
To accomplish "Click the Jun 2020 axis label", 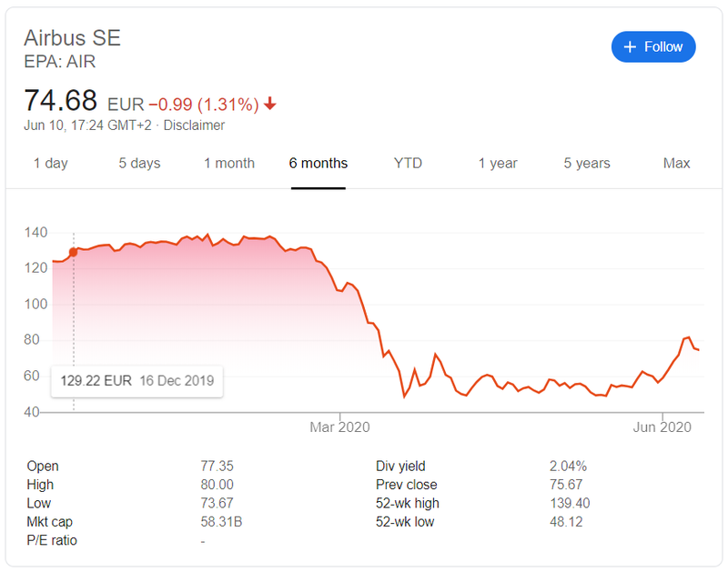I will pyautogui.click(x=662, y=427).
